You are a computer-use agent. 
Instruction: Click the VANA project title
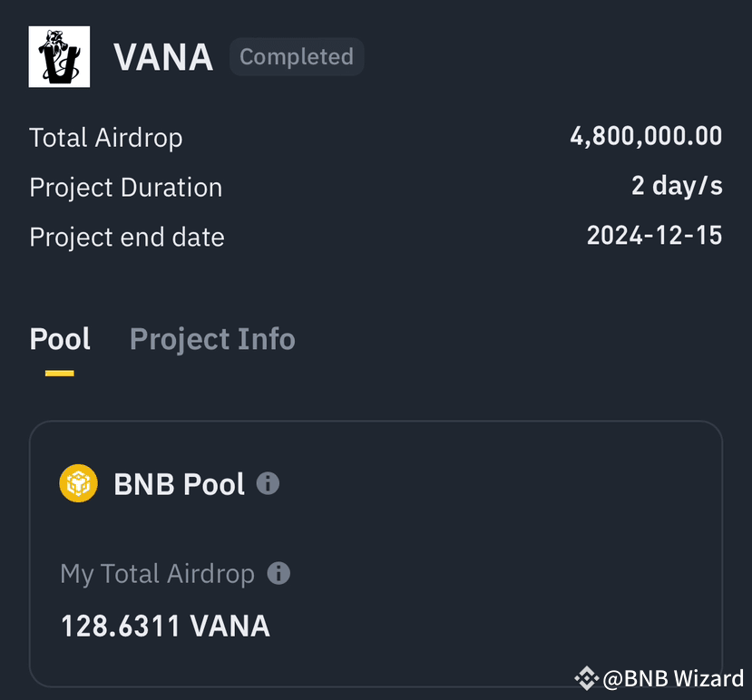click(163, 56)
